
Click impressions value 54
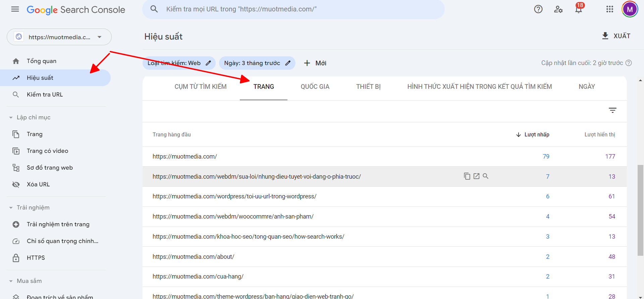pos(612,217)
